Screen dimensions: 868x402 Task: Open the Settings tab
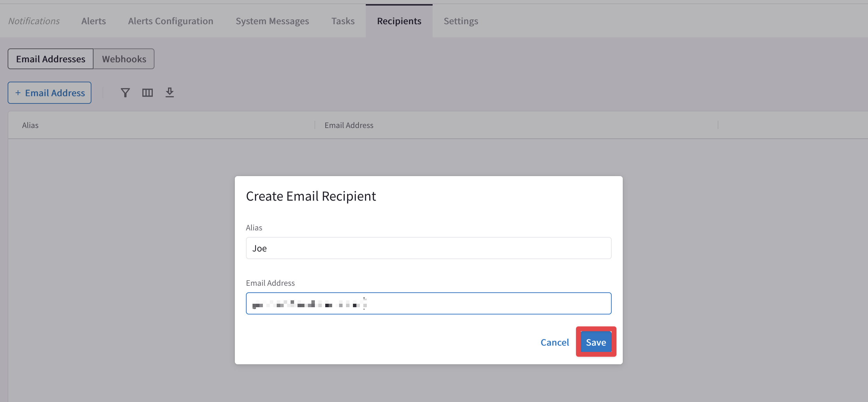point(461,21)
